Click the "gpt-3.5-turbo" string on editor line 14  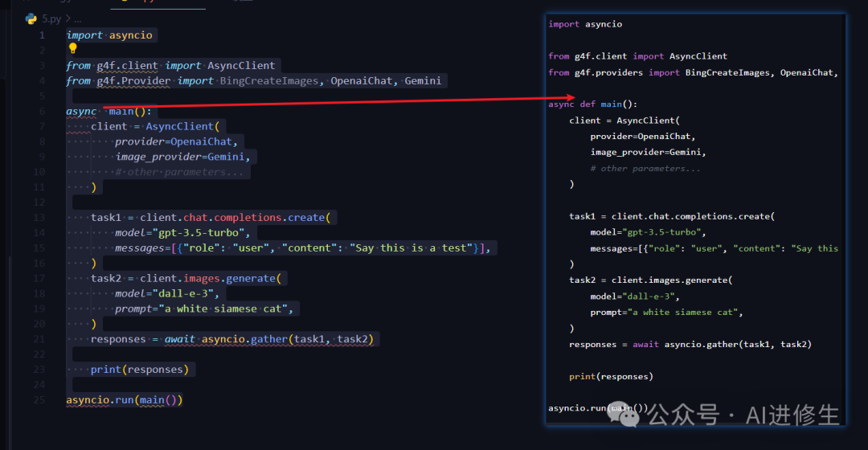[x=199, y=232]
